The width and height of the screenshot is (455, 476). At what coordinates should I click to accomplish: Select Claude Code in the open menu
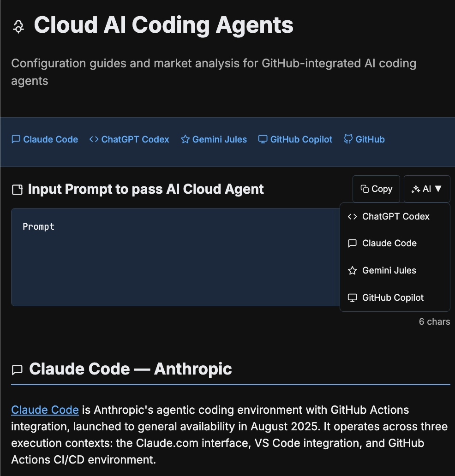click(x=389, y=243)
